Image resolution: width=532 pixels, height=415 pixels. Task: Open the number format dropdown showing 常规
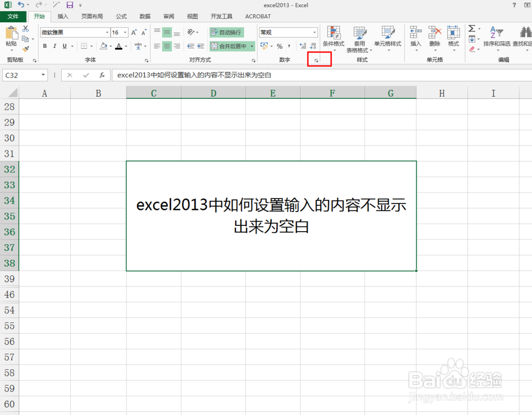[x=313, y=32]
